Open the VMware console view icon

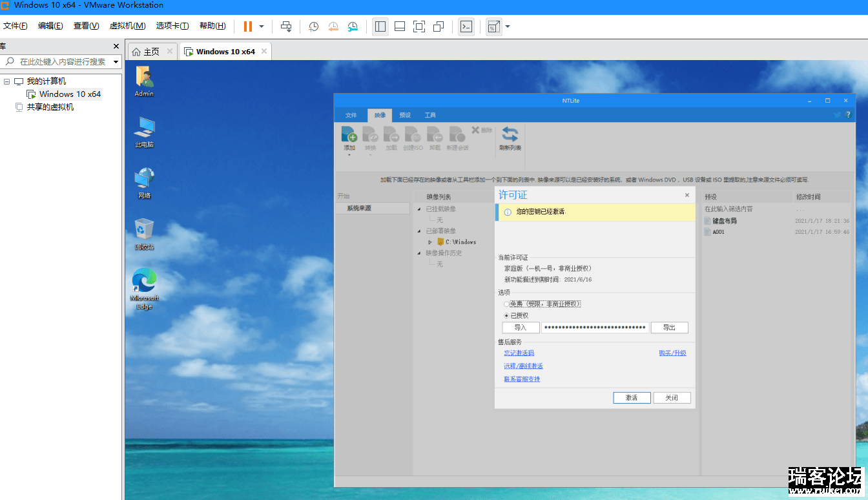(x=466, y=26)
